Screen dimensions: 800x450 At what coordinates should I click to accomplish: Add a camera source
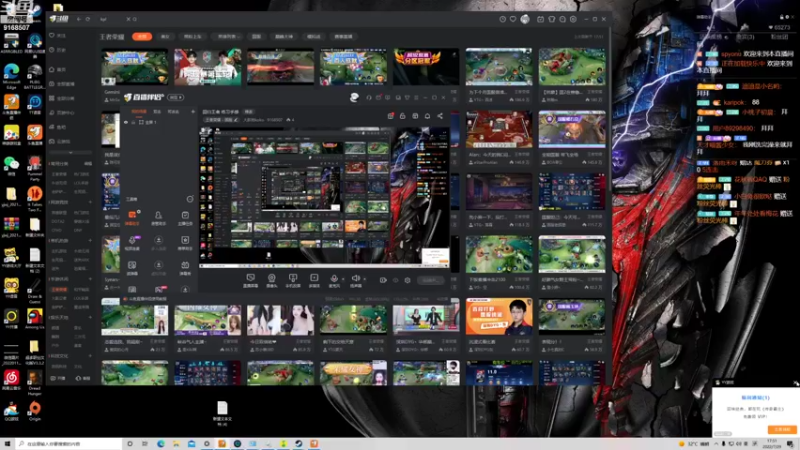click(x=271, y=280)
